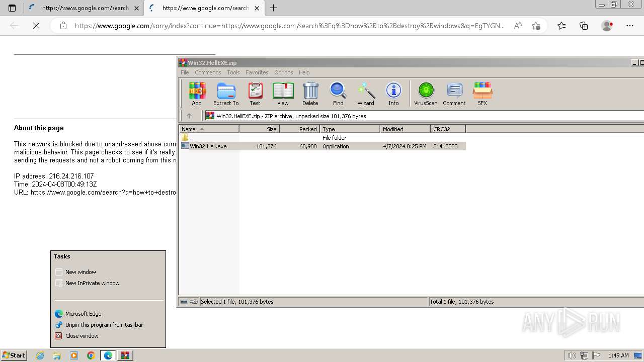Viewport: 644px width, 362px height.
Task: Open the Edge Favorites list
Action: coord(561,26)
